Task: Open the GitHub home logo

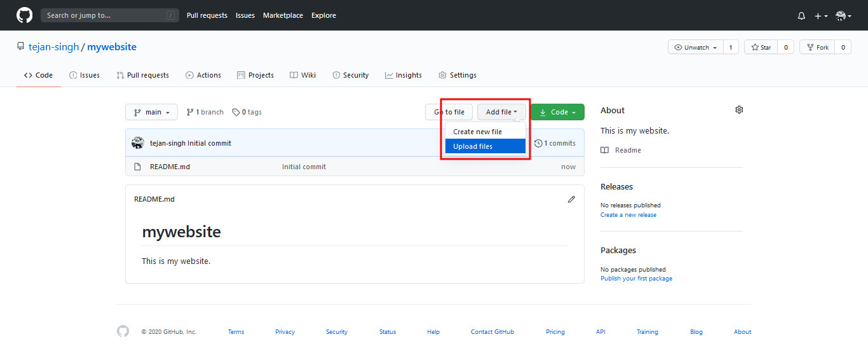Action: click(x=24, y=15)
